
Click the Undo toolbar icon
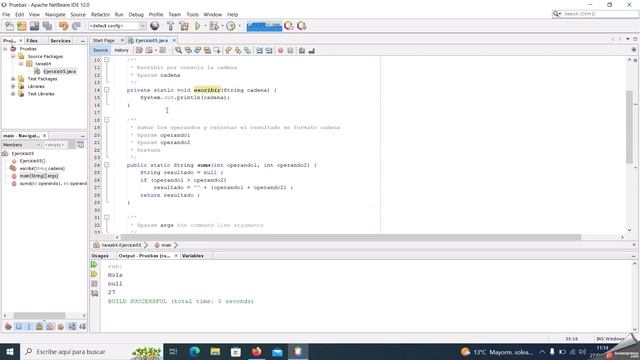click(63, 26)
